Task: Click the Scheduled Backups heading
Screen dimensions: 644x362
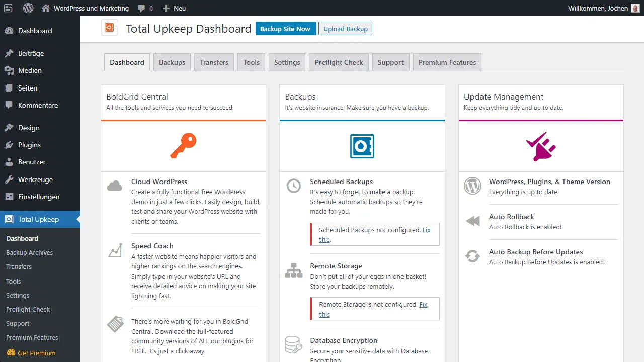Action: pos(341,182)
